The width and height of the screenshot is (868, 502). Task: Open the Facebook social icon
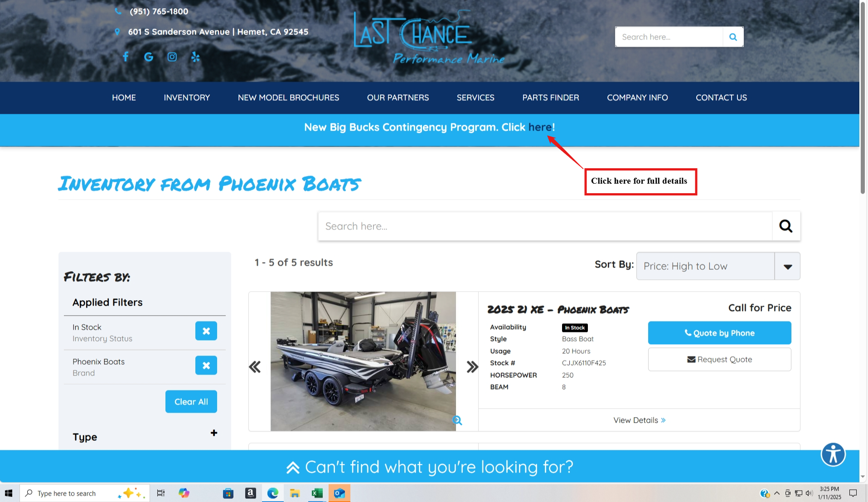[126, 57]
